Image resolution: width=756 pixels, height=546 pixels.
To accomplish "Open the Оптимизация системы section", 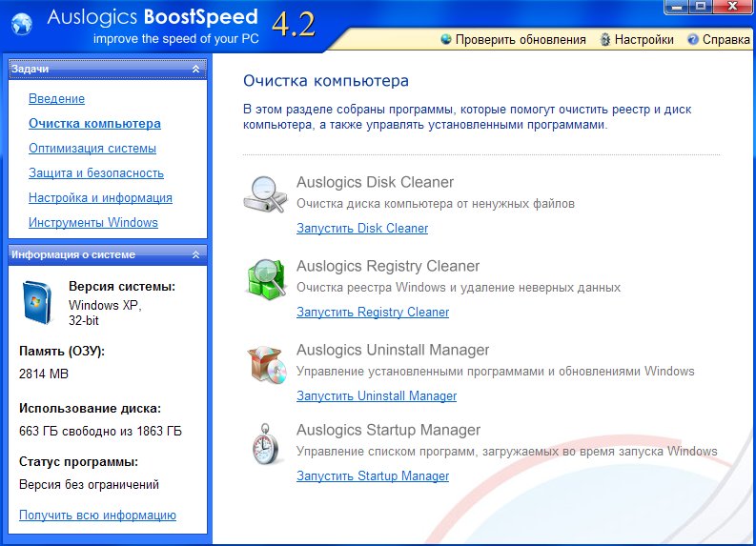I will [92, 148].
